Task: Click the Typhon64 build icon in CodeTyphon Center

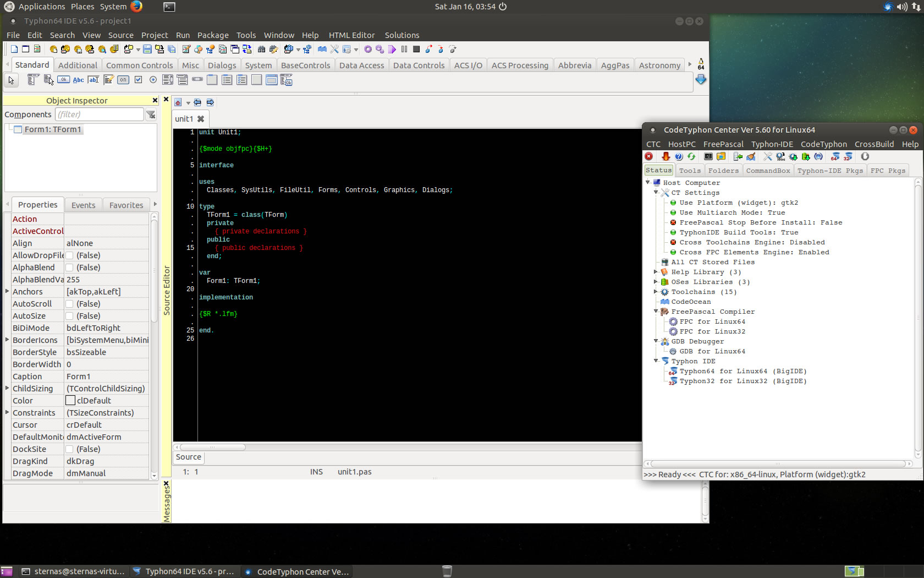Action: (x=835, y=157)
